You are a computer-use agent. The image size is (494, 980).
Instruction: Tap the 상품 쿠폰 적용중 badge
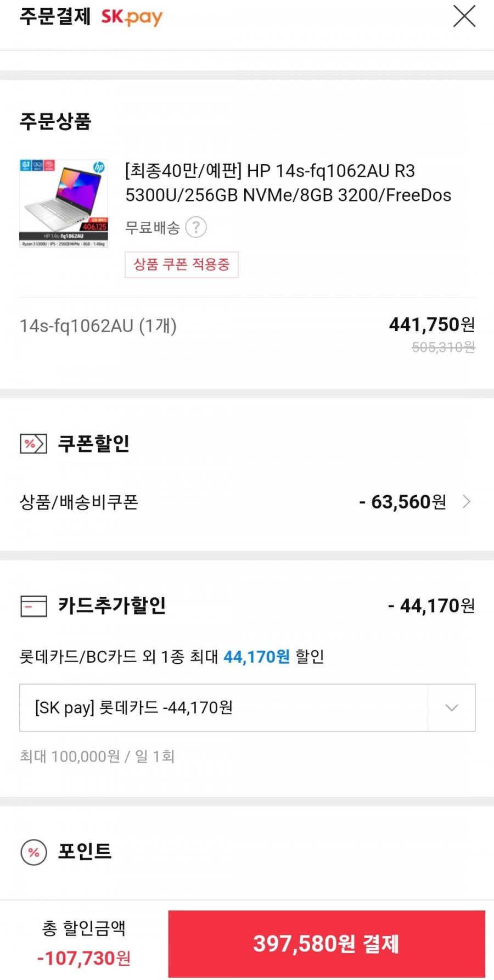182,265
